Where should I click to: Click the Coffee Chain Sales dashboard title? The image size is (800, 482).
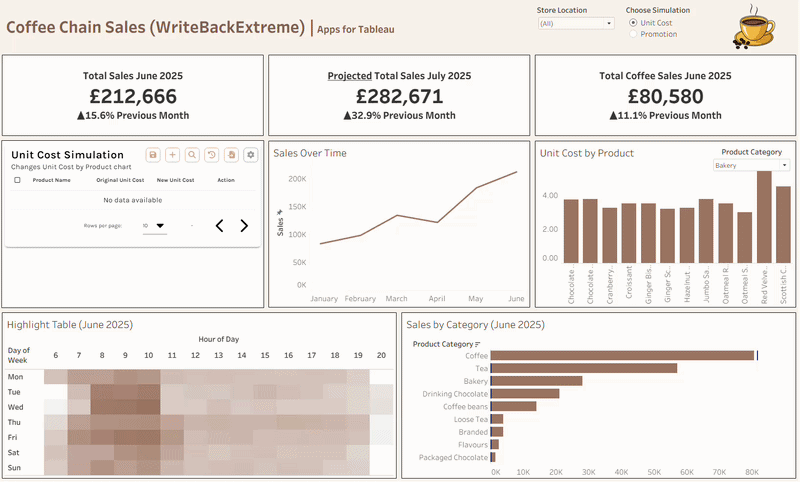156,27
